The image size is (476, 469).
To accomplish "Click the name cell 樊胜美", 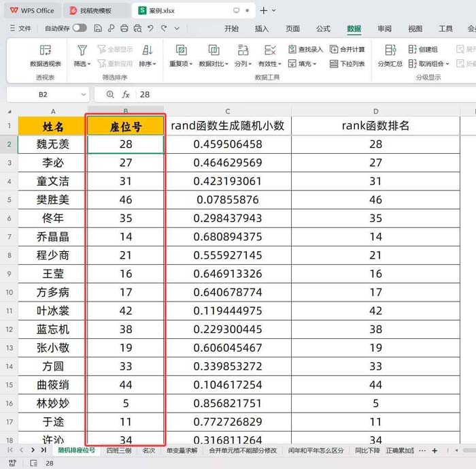I will pos(52,199).
